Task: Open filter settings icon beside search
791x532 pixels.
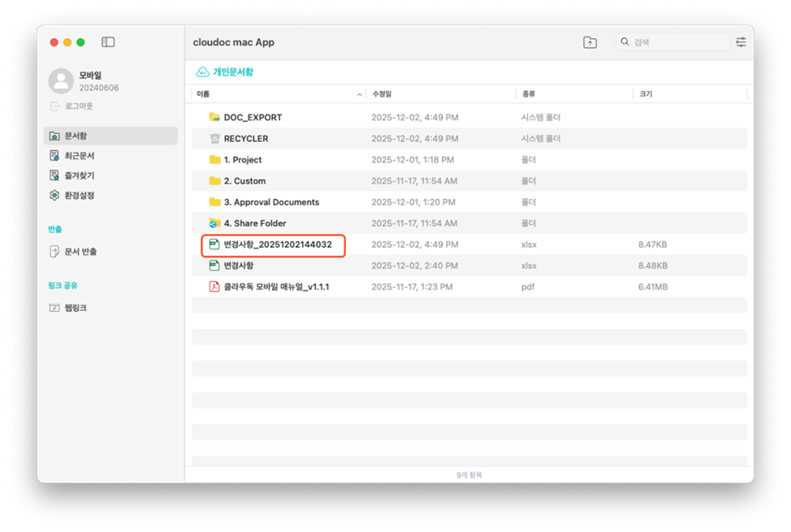Action: 741,42
